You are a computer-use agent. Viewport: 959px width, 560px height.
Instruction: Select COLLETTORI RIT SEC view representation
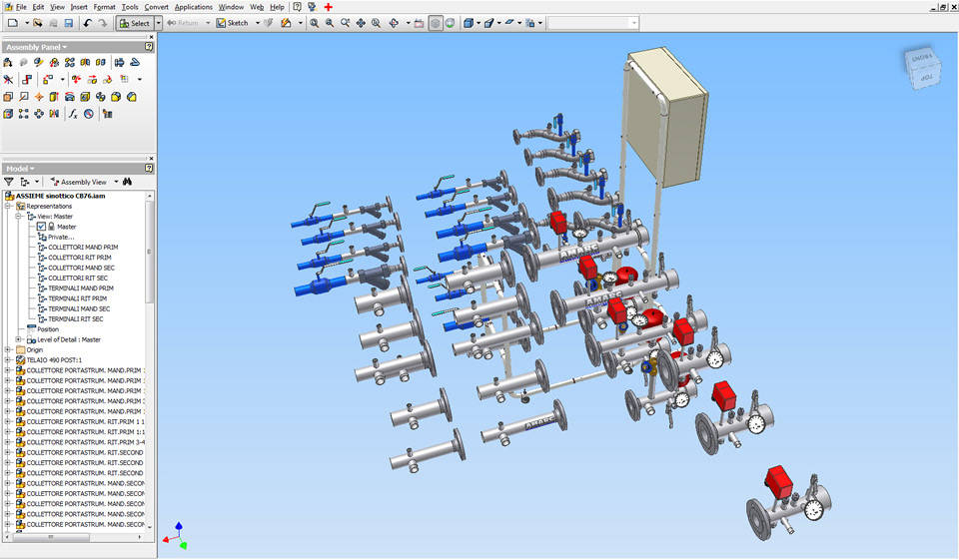(78, 279)
